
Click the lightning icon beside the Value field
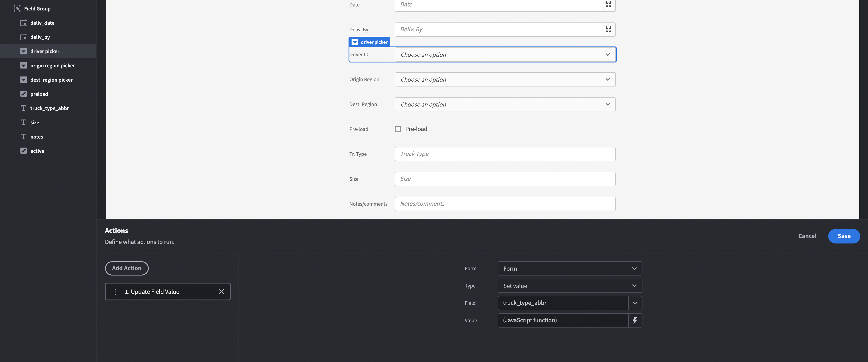[635, 320]
